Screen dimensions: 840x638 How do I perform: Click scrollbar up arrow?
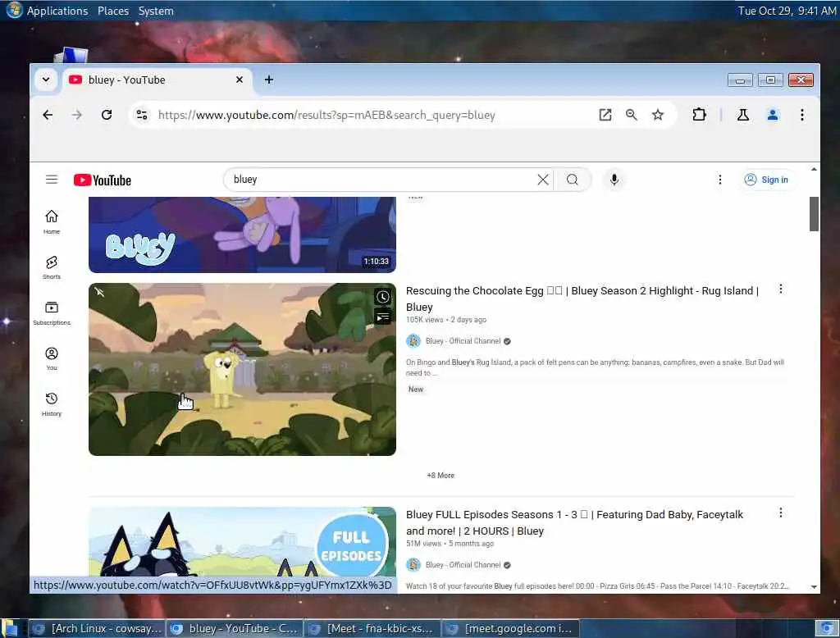click(x=814, y=169)
